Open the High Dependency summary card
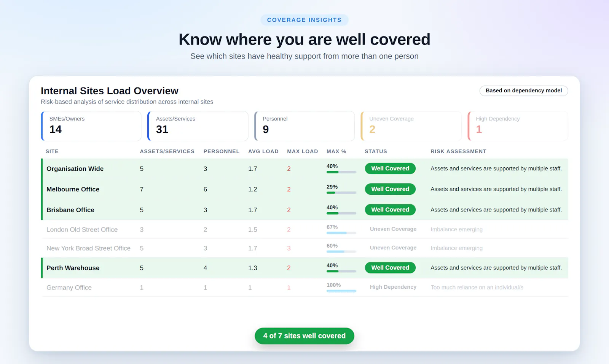 [x=518, y=126]
